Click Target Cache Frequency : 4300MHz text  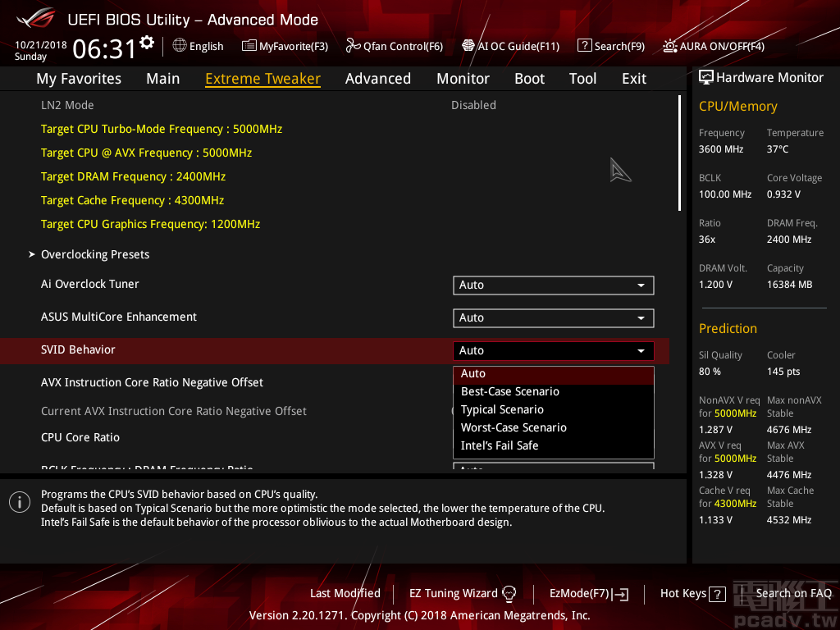tap(132, 200)
